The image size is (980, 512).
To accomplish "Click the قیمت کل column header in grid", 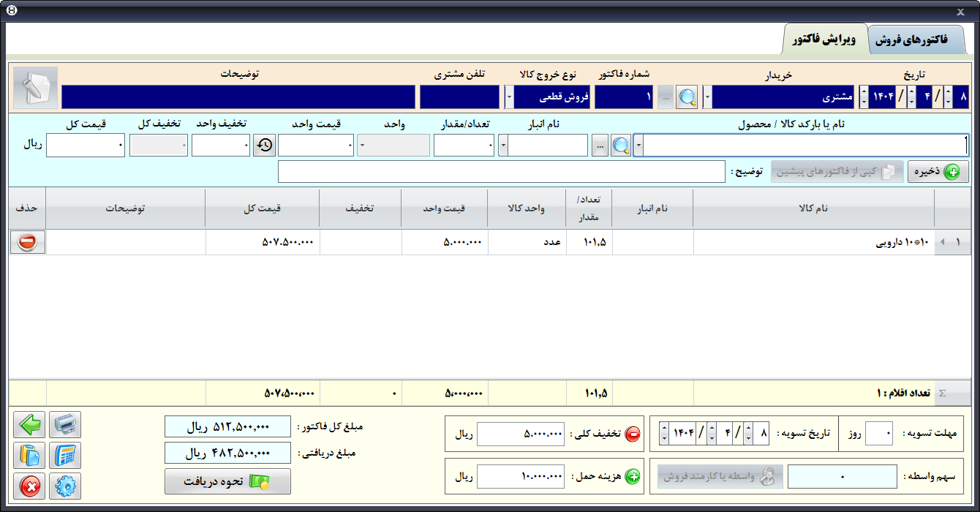I will (263, 208).
